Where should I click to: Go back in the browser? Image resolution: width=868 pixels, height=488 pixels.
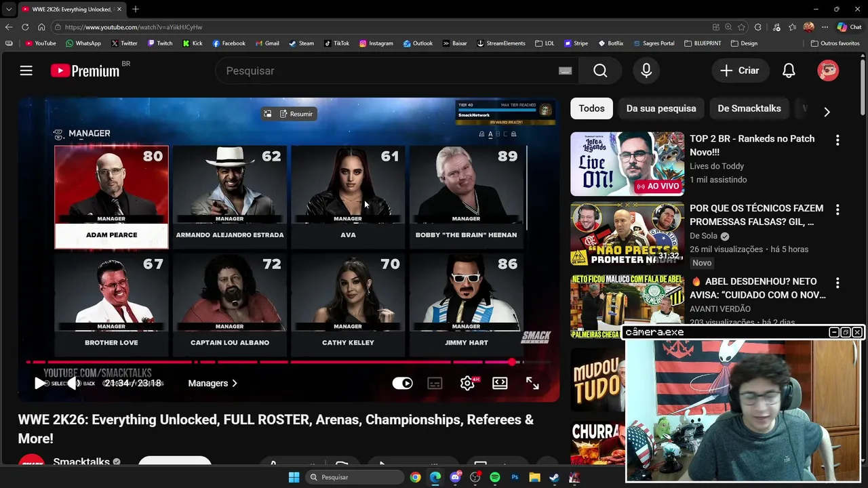(9, 27)
